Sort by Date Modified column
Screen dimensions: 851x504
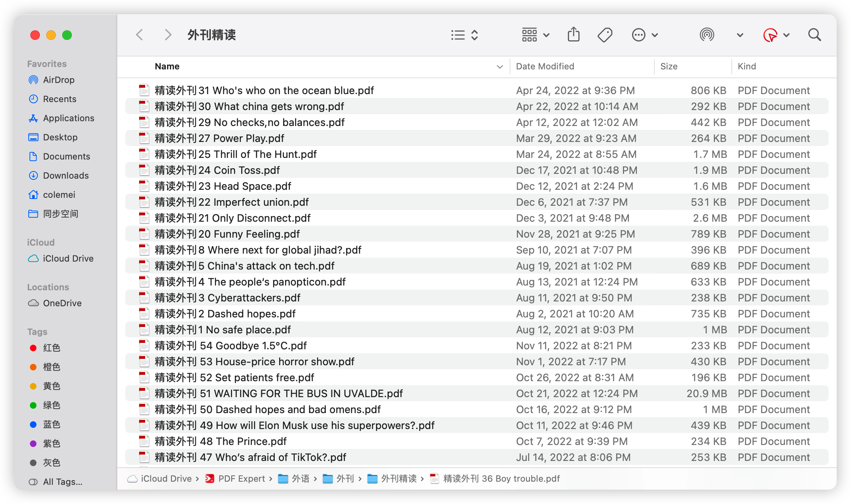tap(545, 67)
